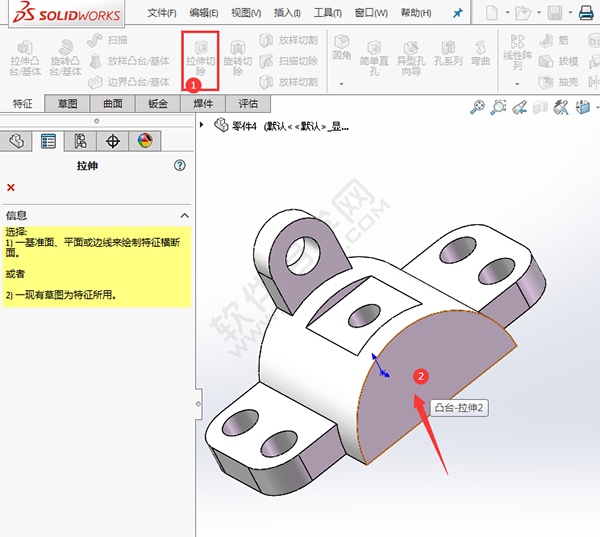Screen dimensions: 600x537
Task: Click the SOLIDWORKS logo
Action: click(67, 13)
